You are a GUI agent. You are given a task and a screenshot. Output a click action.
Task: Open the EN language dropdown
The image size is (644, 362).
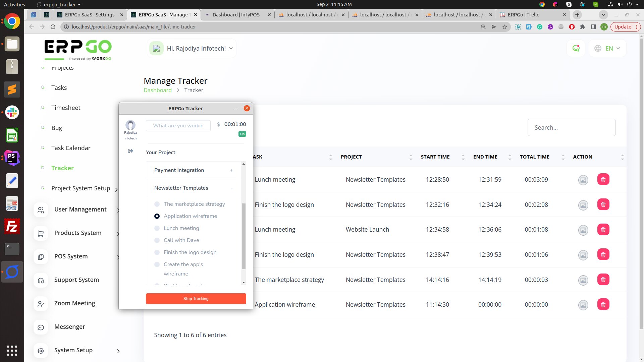[x=608, y=49]
